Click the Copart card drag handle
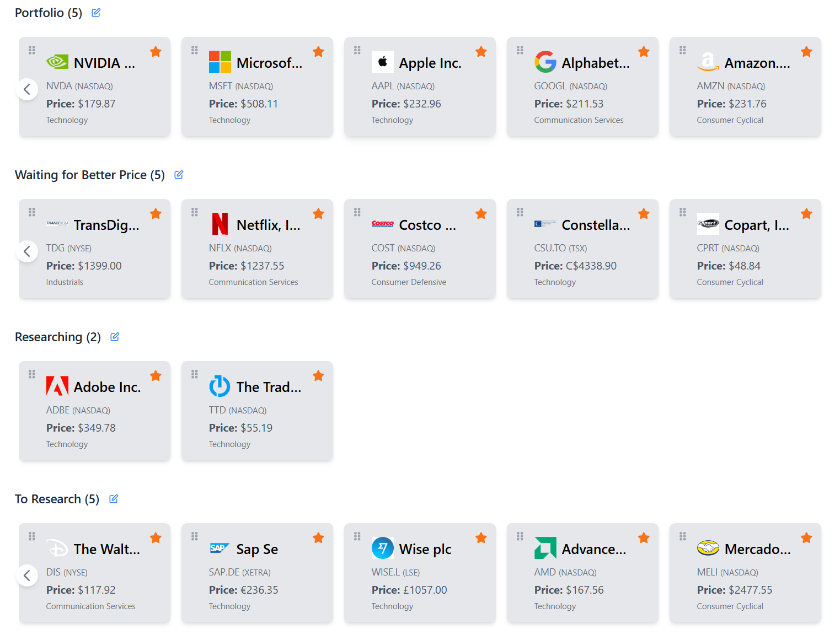 click(x=683, y=212)
